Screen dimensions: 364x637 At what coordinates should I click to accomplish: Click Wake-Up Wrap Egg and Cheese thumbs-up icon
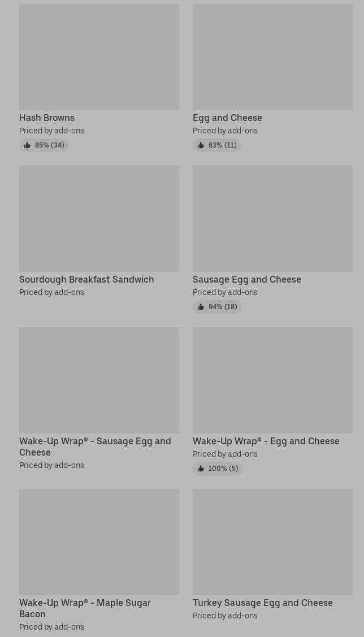tap(201, 469)
